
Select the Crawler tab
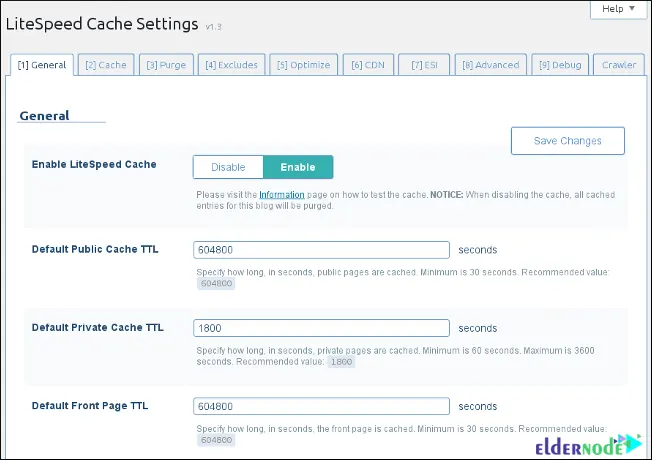tap(619, 65)
